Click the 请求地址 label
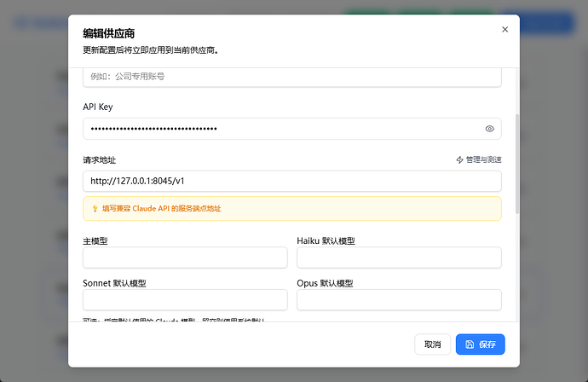Screen dimensions: 588x382 (100, 160)
